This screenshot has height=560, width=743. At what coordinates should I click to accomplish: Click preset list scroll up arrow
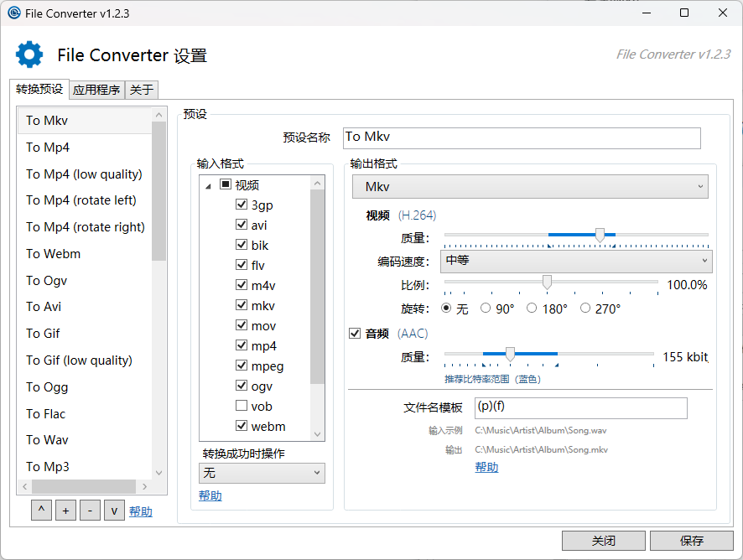[158, 115]
